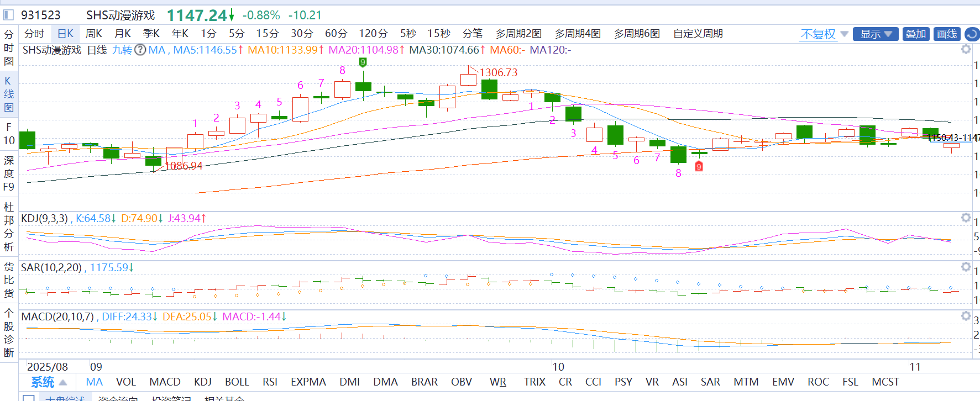Select 30分 period tab

click(x=302, y=34)
